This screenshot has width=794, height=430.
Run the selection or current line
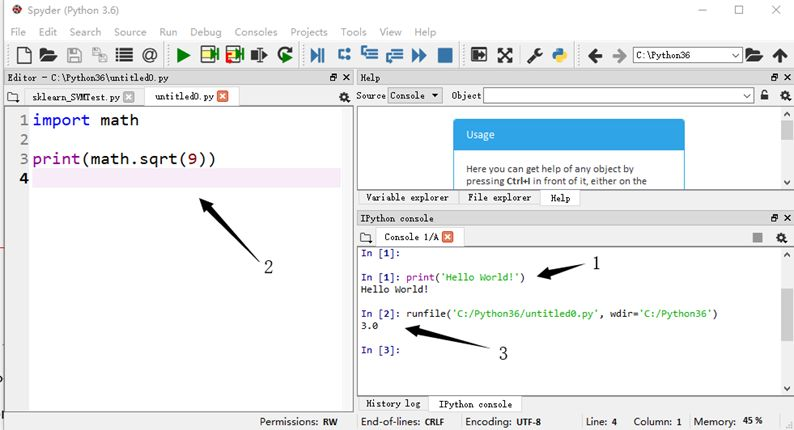pyautogui.click(x=259, y=55)
